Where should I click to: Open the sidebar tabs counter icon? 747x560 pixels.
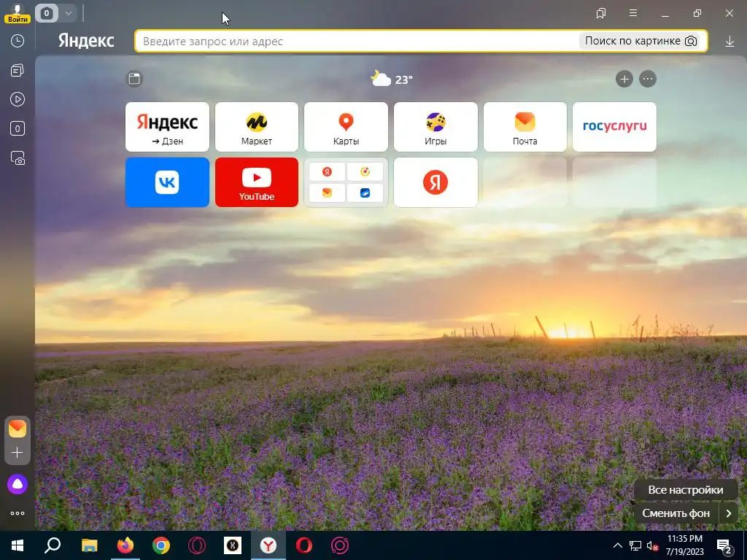(18, 128)
